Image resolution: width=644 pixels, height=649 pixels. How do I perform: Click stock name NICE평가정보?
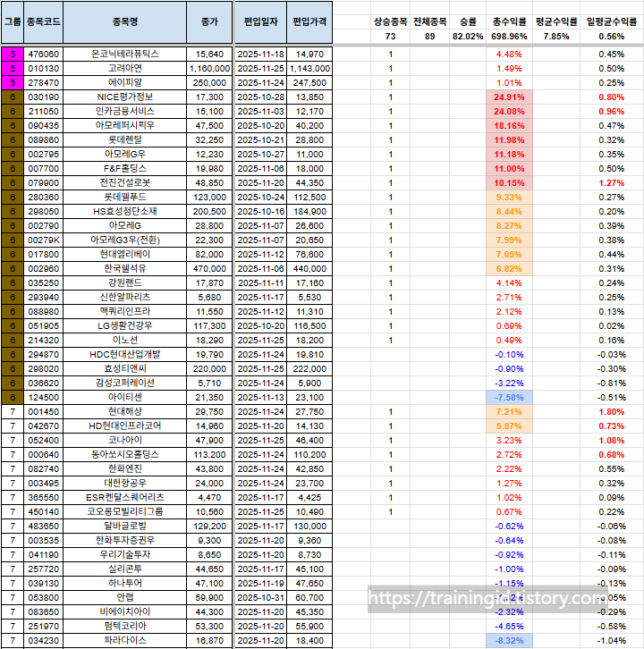click(124, 97)
